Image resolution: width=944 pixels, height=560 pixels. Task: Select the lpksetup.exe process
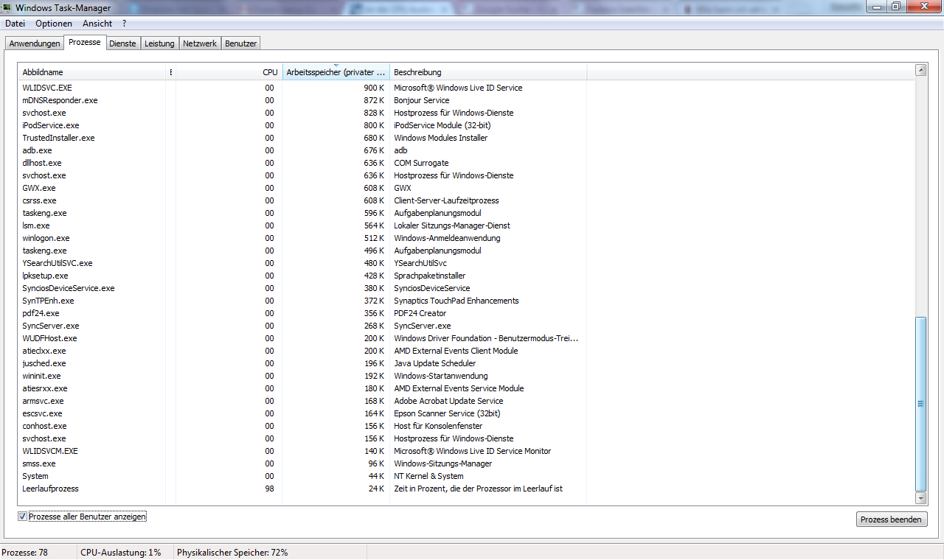coord(45,276)
